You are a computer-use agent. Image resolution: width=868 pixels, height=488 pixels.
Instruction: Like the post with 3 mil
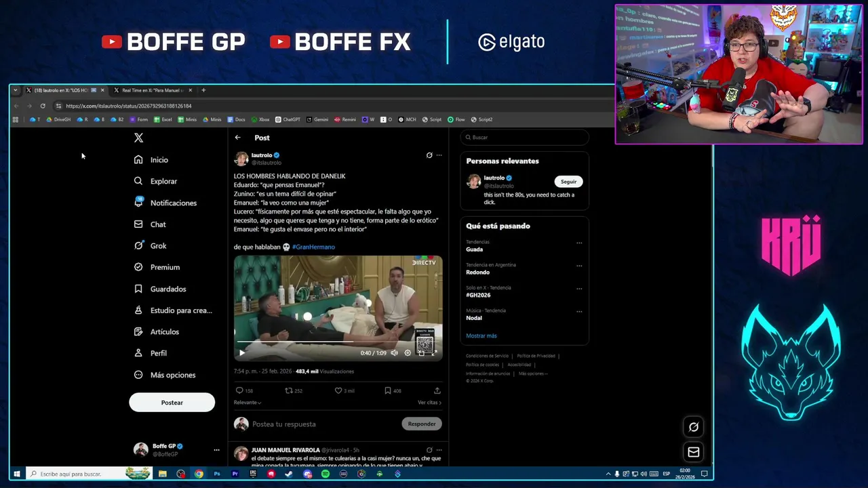pos(338,390)
